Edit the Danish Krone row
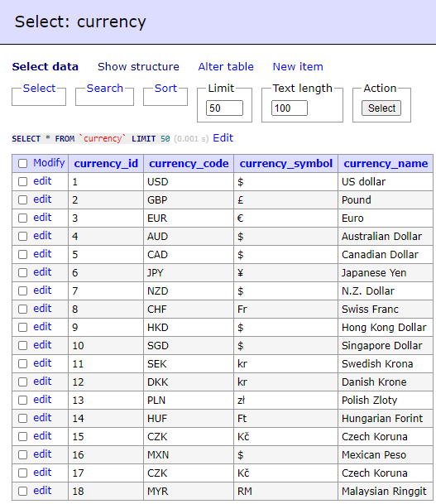The image size is (436, 504). (x=42, y=382)
